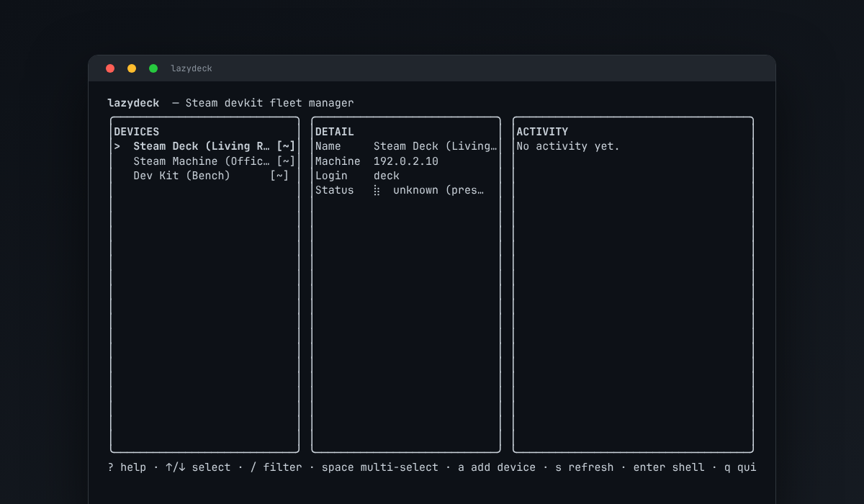Click the a add device hint
Viewport: 864px width, 504px height.
pyautogui.click(x=497, y=467)
